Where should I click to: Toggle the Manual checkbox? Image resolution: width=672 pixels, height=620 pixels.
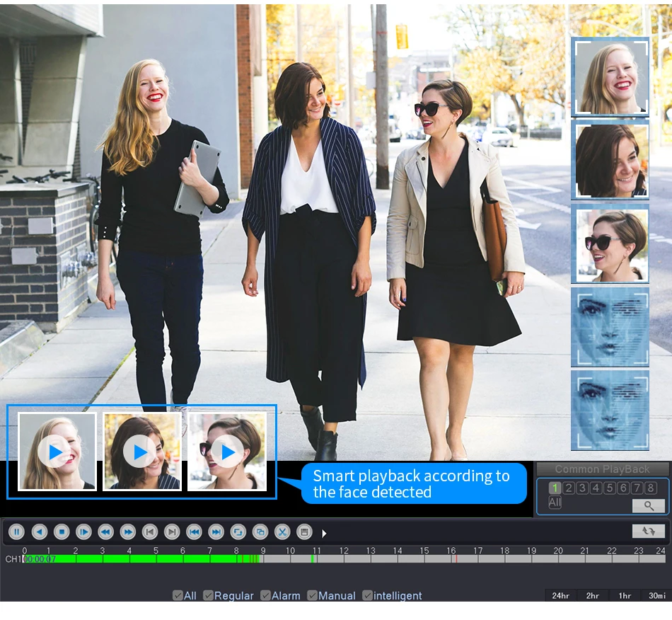pyautogui.click(x=312, y=595)
